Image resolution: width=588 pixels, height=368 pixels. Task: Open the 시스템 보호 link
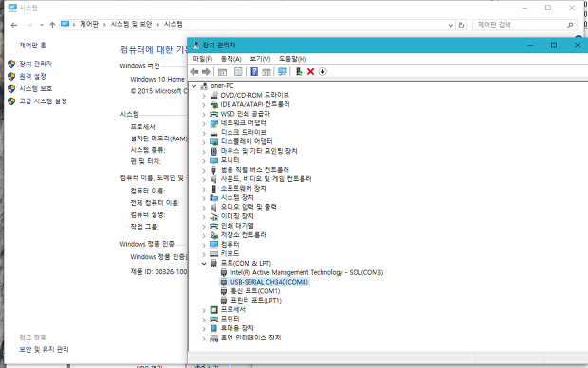click(x=36, y=89)
